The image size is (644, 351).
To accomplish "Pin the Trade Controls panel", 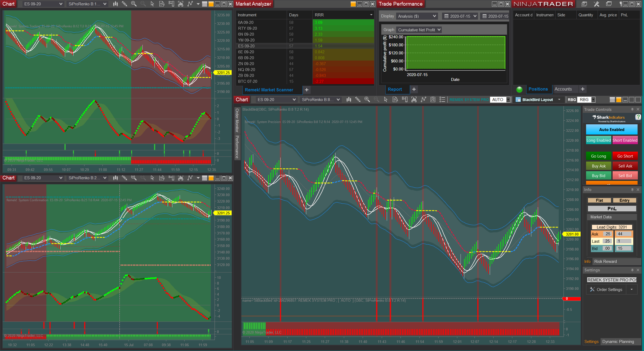I will (x=632, y=109).
